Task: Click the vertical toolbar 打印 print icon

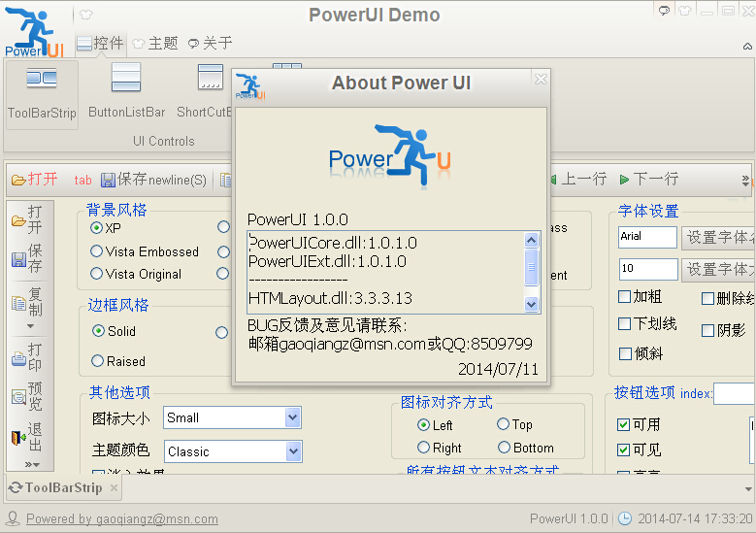Action: (18, 358)
